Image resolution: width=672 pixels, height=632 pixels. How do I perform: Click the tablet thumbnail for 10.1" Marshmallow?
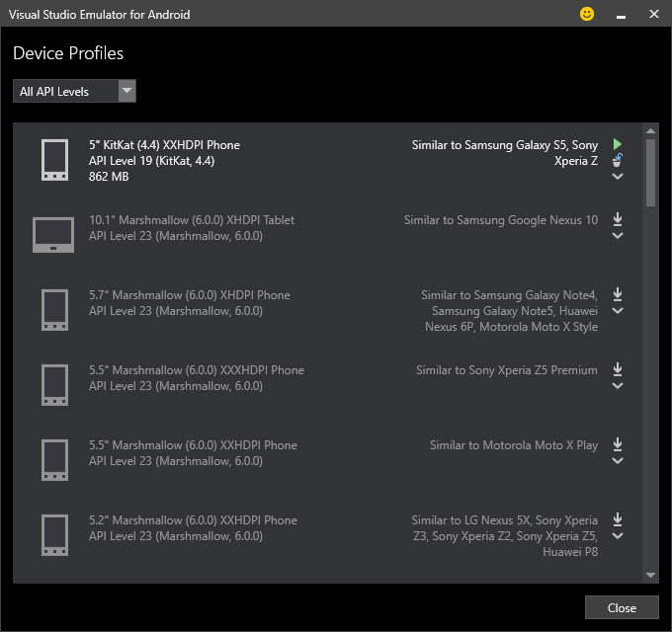coord(53,234)
